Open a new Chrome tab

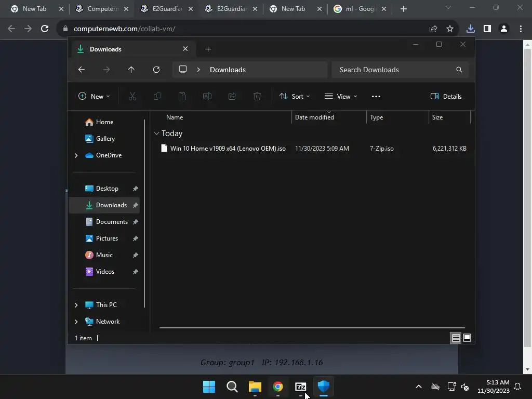tap(403, 9)
